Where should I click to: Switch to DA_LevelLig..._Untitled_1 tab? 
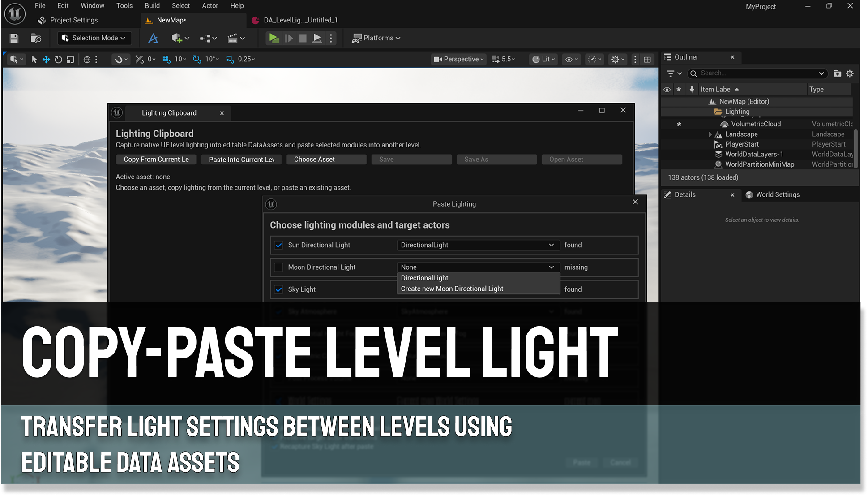(x=295, y=20)
